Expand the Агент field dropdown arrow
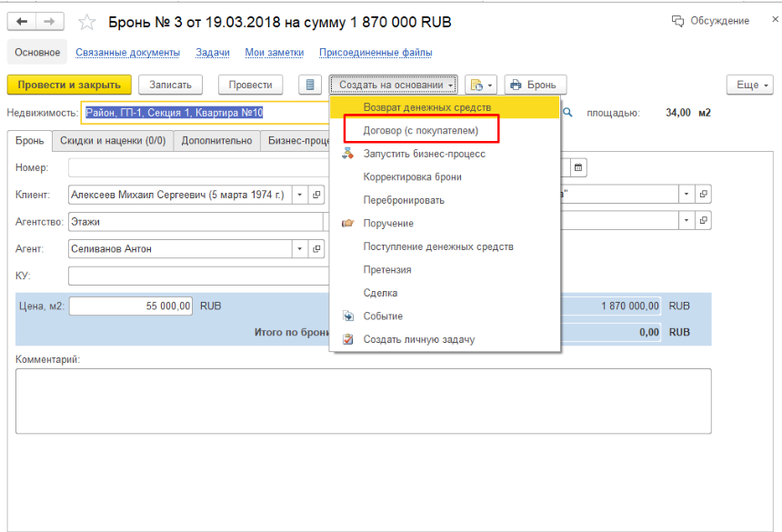Screen dimensions: 782x532 point(300,249)
